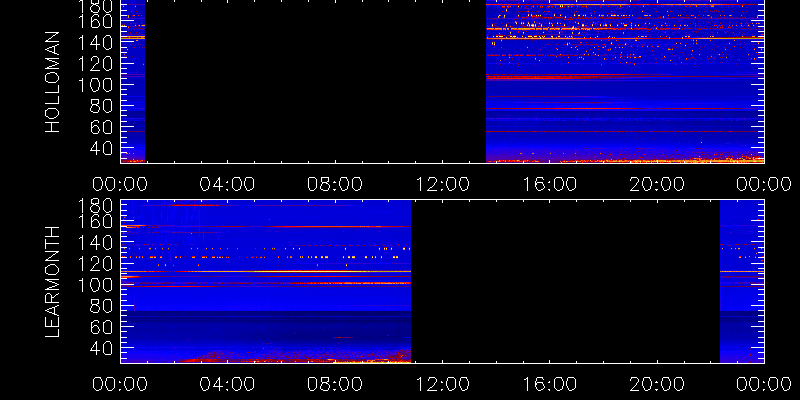
Task: Choose 20:00 time label under Learmonth plot
Action: 657,384
